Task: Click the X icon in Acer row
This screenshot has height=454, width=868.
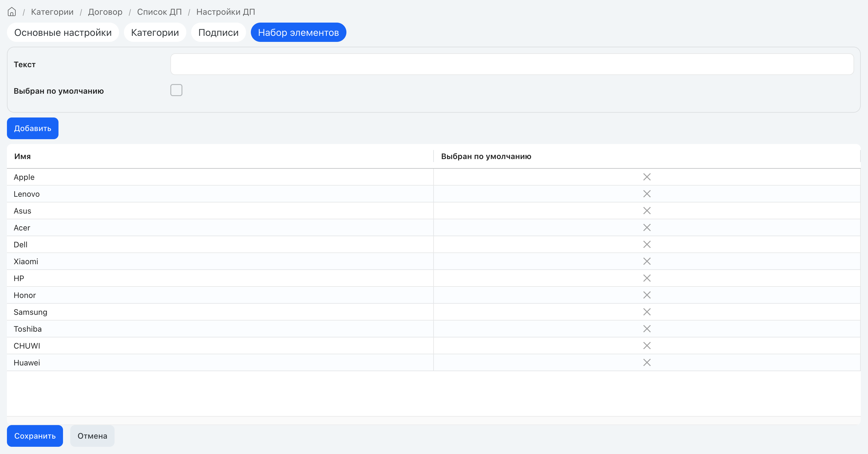Action: pyautogui.click(x=647, y=227)
